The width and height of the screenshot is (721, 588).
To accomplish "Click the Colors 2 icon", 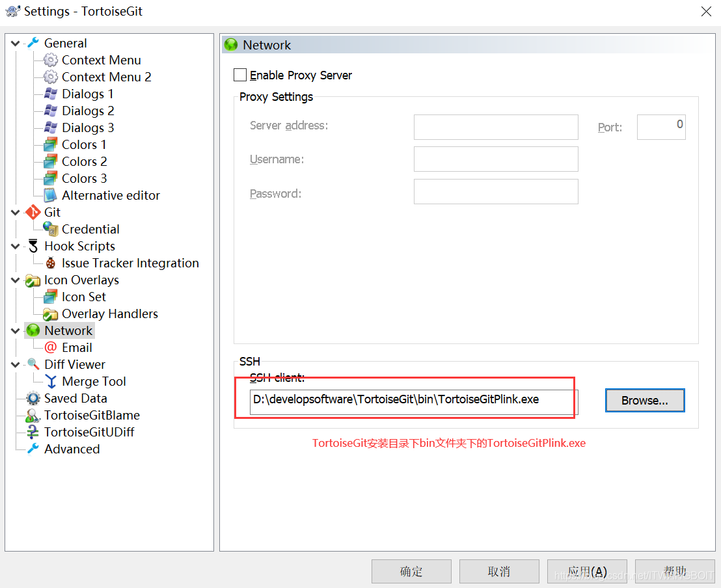I will pyautogui.click(x=51, y=161).
